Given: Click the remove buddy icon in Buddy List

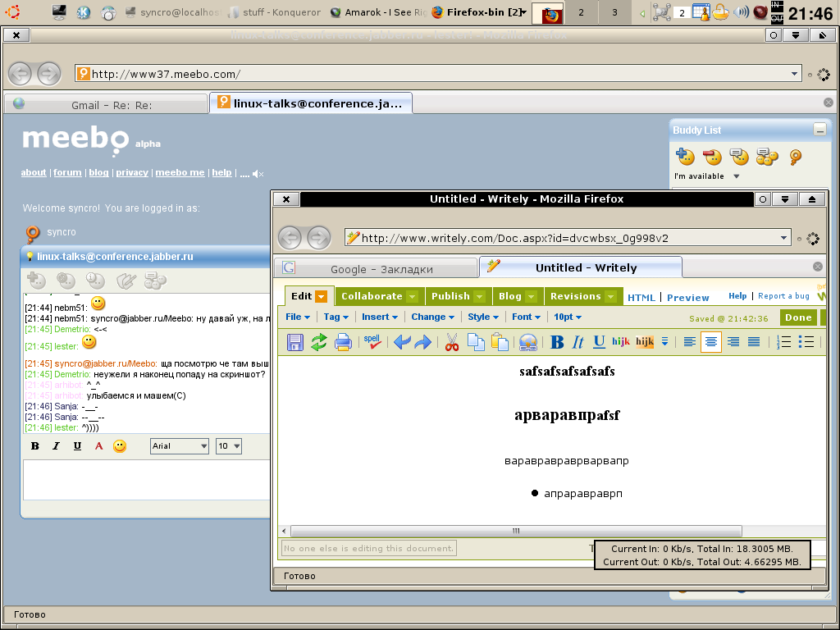Looking at the screenshot, I should [x=713, y=157].
